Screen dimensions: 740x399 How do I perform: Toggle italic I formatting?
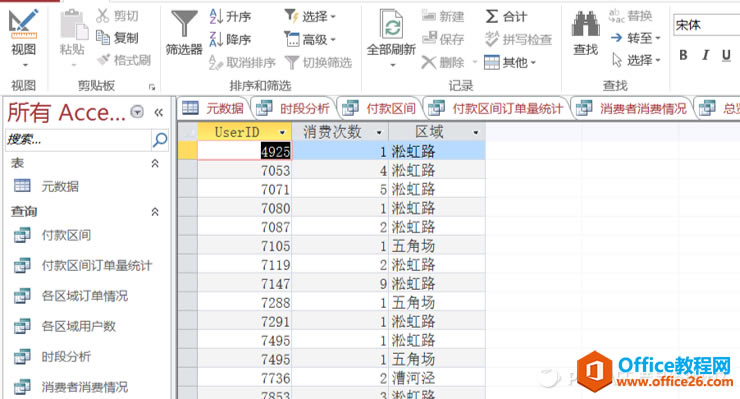coord(705,55)
